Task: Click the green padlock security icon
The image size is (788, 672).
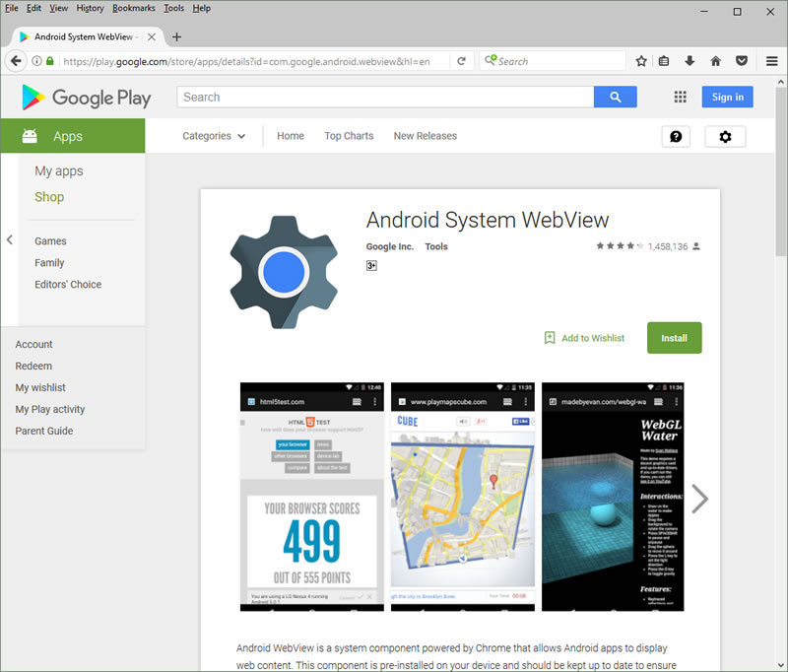Action: (50, 61)
